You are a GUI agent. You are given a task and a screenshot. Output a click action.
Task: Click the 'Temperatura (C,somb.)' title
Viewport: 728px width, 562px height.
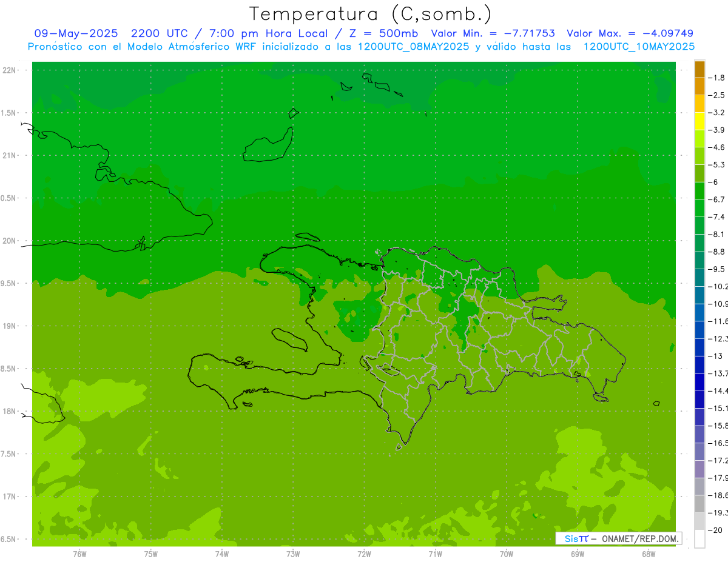[370, 14]
